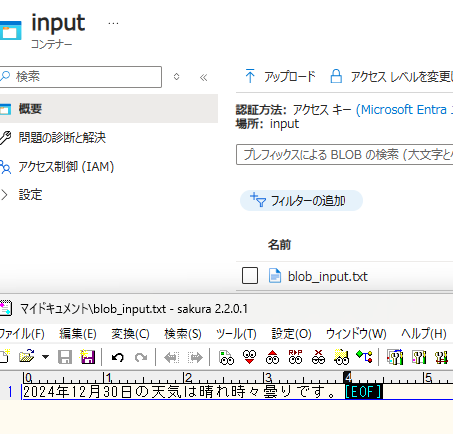Click the [EOF] marker in editor
The height and width of the screenshot is (434, 453).
point(363,391)
